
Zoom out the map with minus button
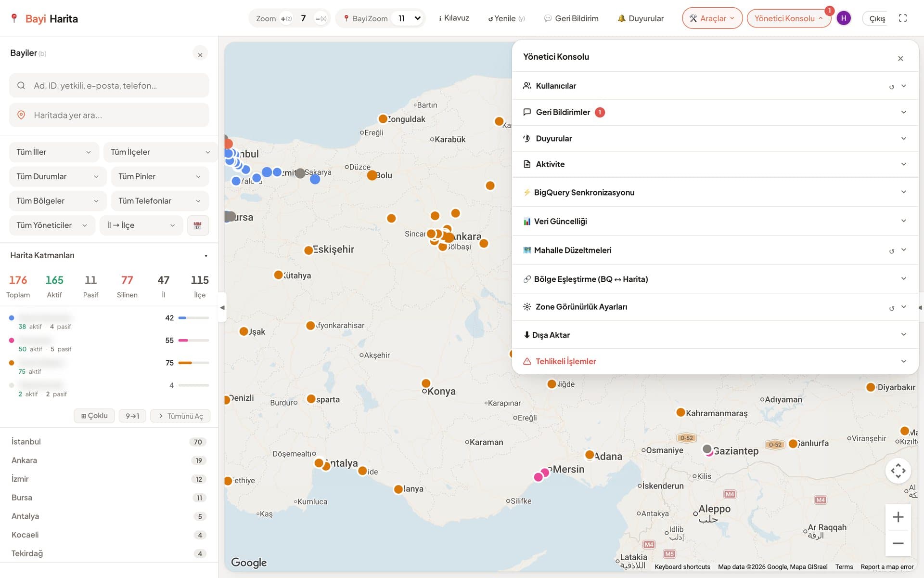pos(898,543)
